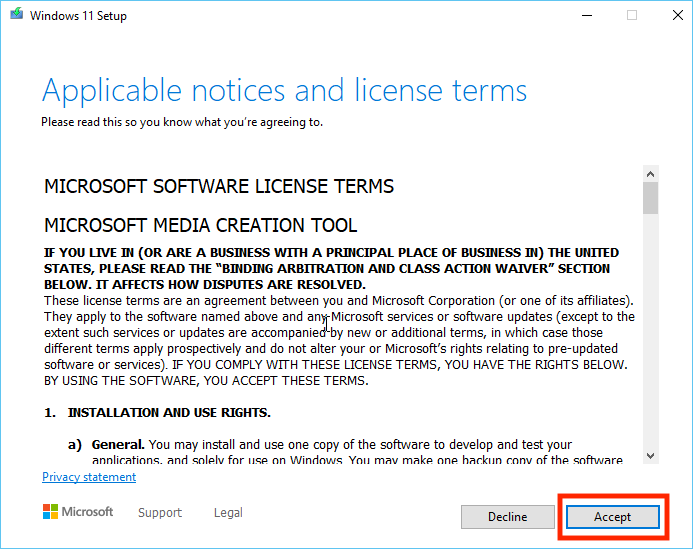
Task: Click the '1. INSTALLATION AND USE RIGHTS.' heading
Action: 157,412
